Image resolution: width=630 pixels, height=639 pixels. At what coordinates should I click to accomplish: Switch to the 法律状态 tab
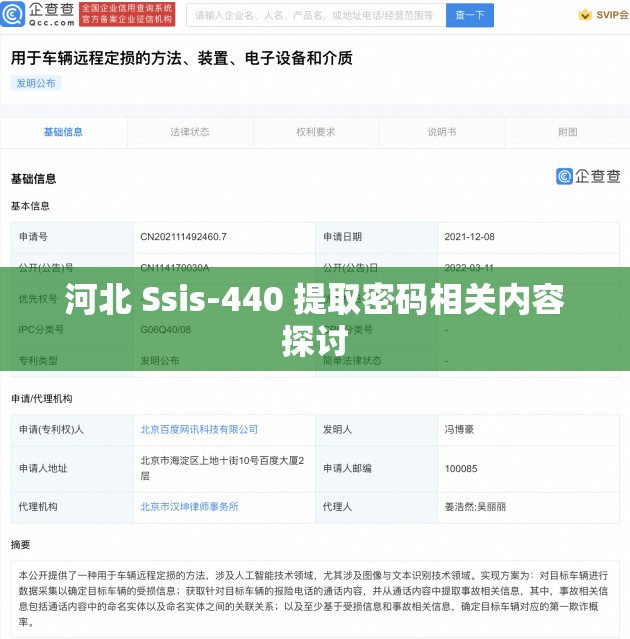pyautogui.click(x=190, y=132)
